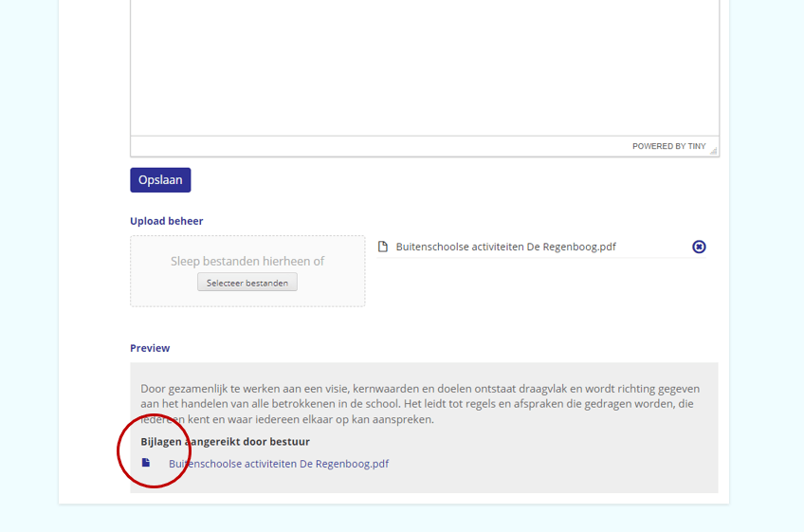Click the 'Sleep bestanden hierheen of' drop zone

coord(247,271)
